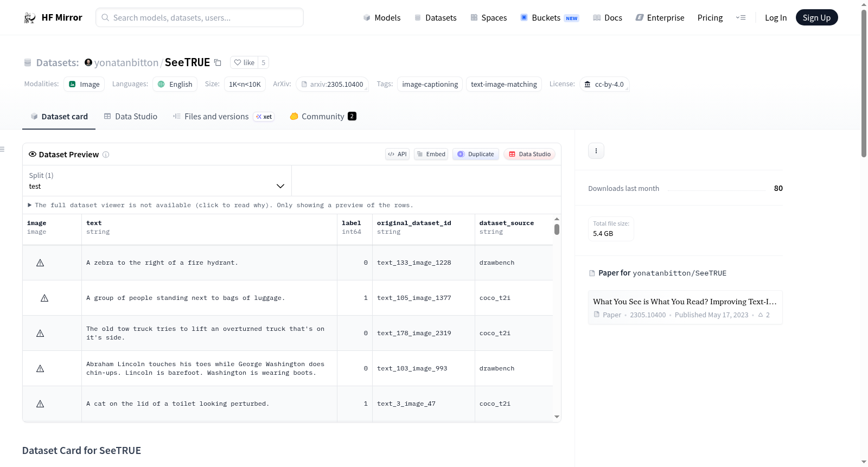
Task: Click the warning icon in tow truck row
Action: coord(40,333)
